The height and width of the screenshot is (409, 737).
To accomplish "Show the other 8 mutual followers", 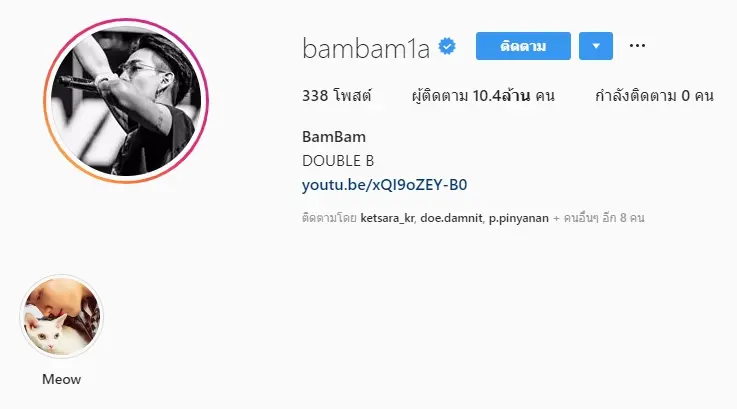I will (x=599, y=218).
